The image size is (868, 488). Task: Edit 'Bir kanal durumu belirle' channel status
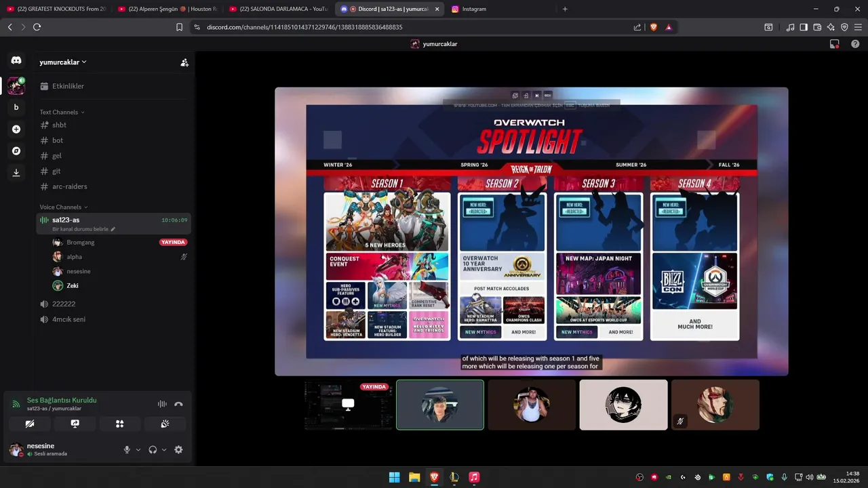83,229
